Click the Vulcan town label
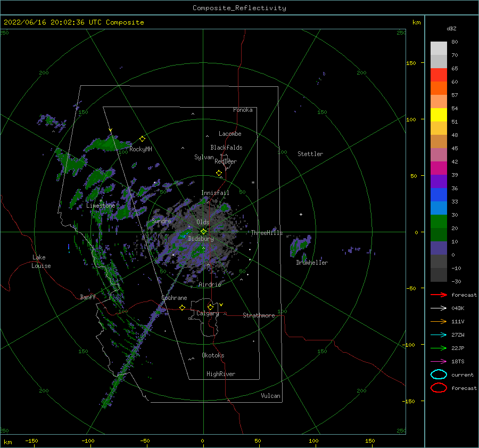The height and width of the screenshot is (448, 479). pos(270,396)
